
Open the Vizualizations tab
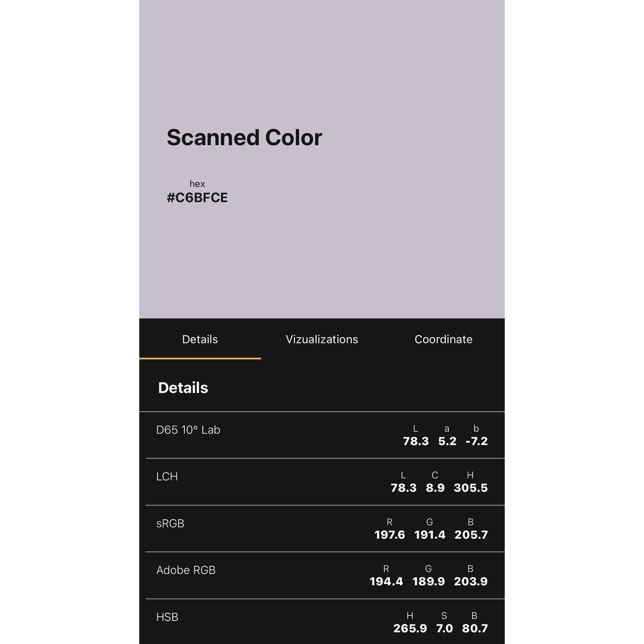point(322,339)
